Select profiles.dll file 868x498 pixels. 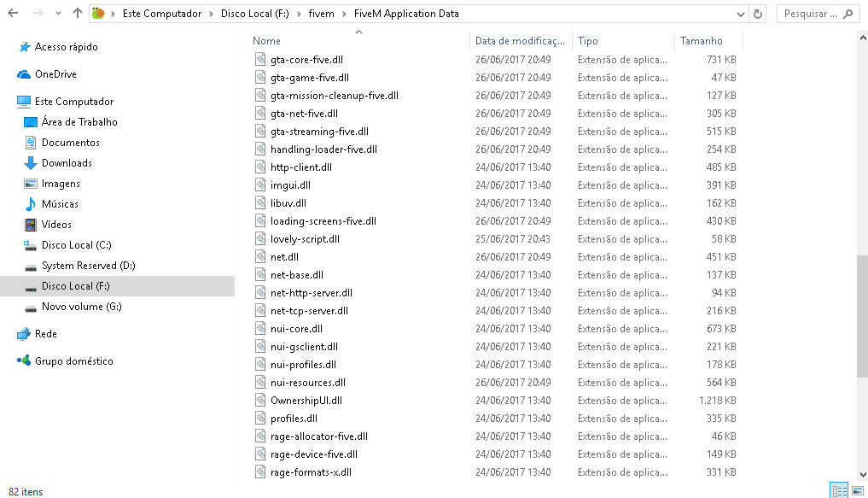click(294, 419)
